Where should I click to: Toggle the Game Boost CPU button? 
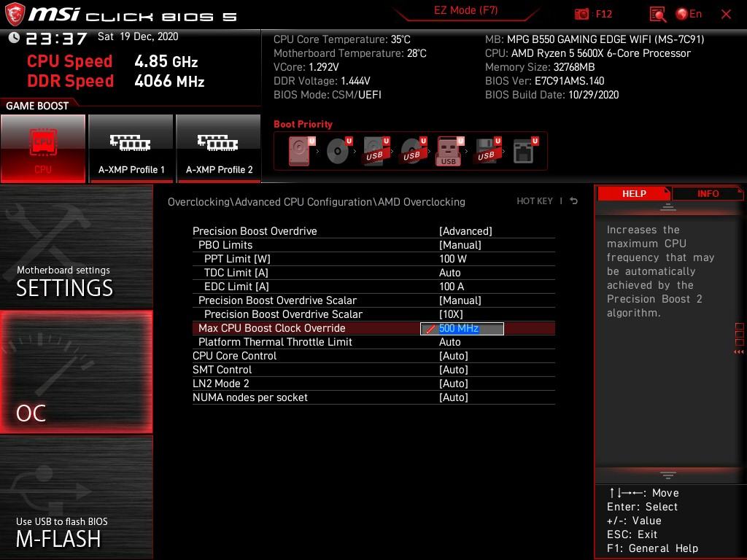pyautogui.click(x=43, y=148)
